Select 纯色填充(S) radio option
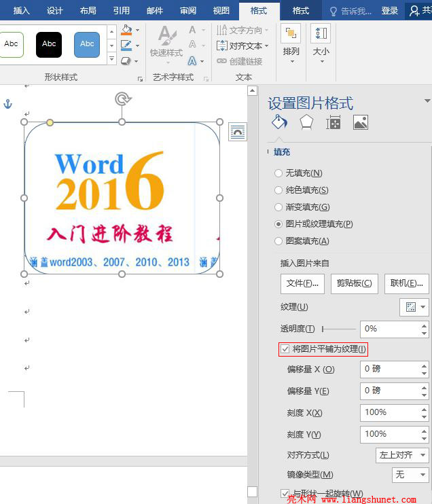The width and height of the screenshot is (432, 504). coord(278,190)
